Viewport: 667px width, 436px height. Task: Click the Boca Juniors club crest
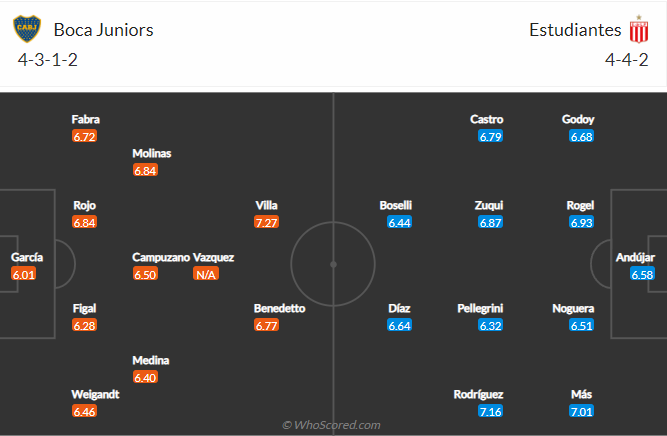point(27,29)
